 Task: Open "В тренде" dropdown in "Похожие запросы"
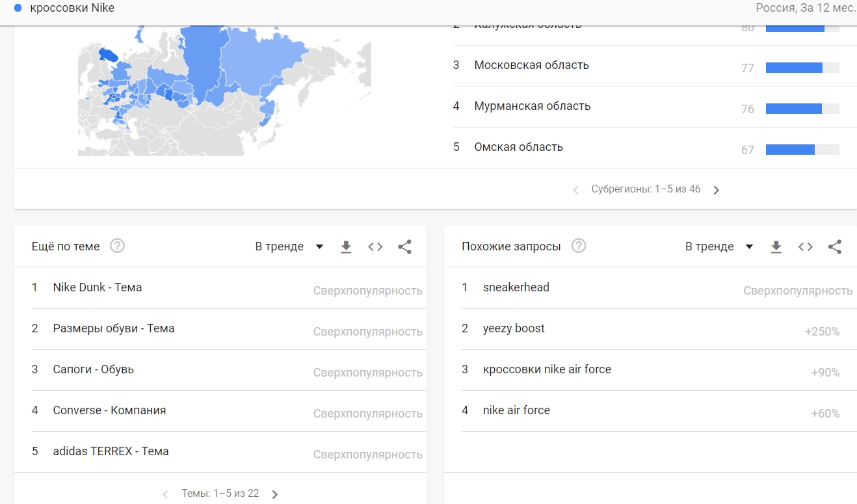(x=719, y=246)
